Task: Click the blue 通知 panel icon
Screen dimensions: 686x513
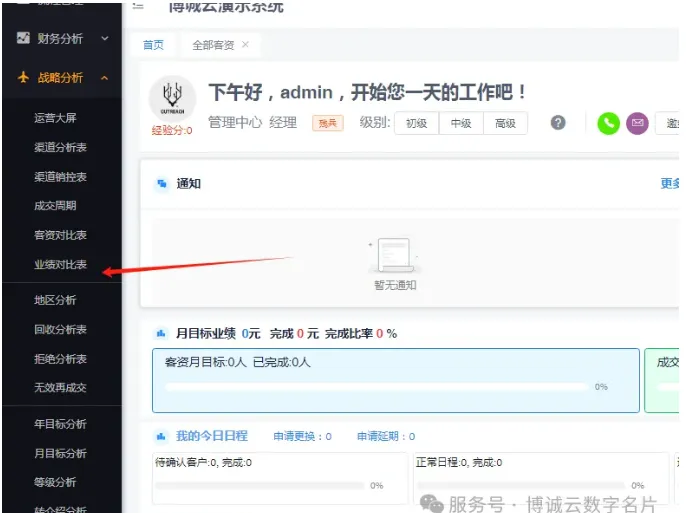Action: pyautogui.click(x=162, y=184)
